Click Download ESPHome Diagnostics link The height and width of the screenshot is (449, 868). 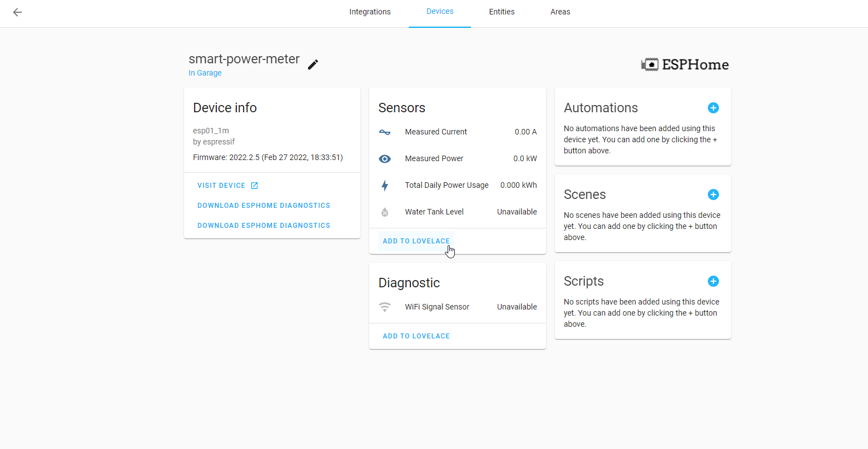coord(264,205)
